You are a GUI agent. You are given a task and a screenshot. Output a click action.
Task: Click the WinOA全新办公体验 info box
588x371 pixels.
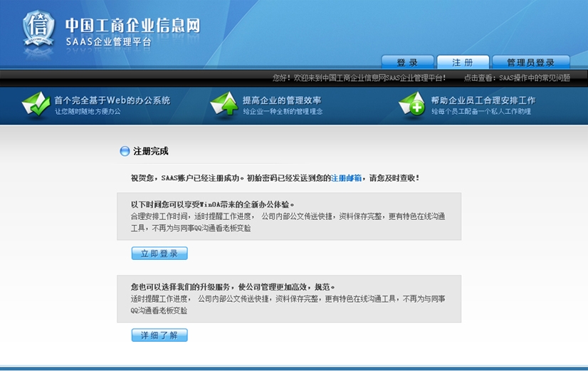pos(289,216)
